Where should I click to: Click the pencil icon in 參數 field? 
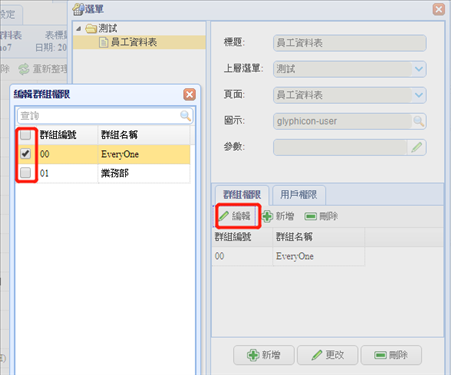coord(417,147)
